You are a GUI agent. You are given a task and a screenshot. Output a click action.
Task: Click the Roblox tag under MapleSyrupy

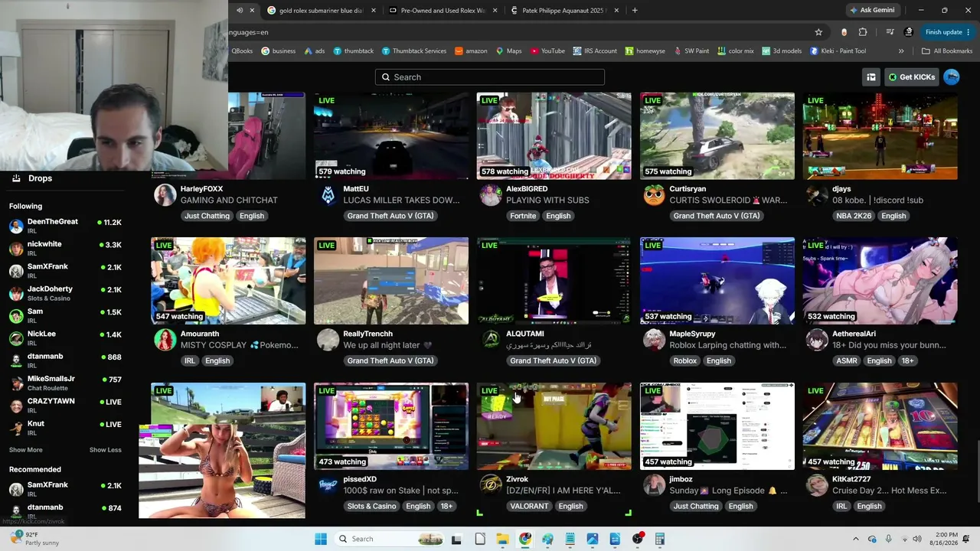685,360
